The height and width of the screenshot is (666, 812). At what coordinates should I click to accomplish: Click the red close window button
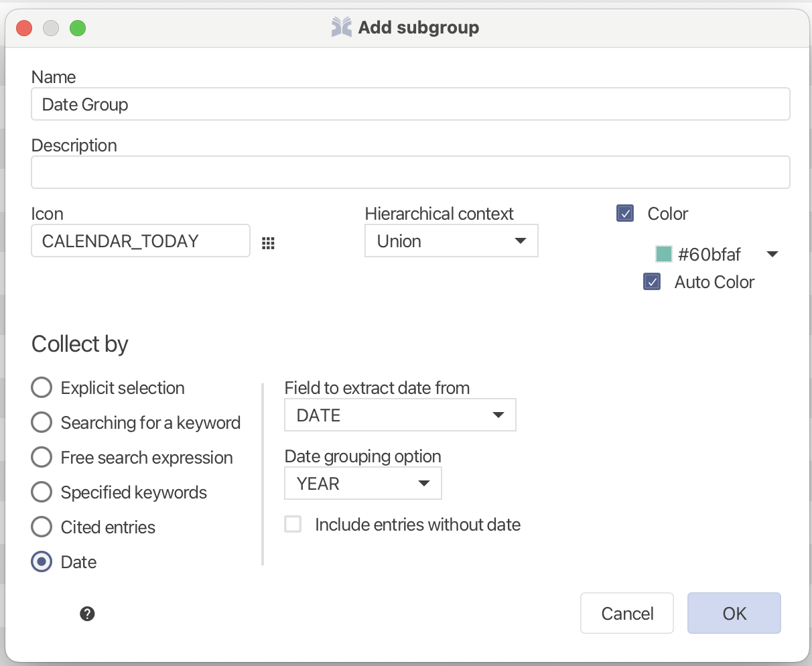24,28
